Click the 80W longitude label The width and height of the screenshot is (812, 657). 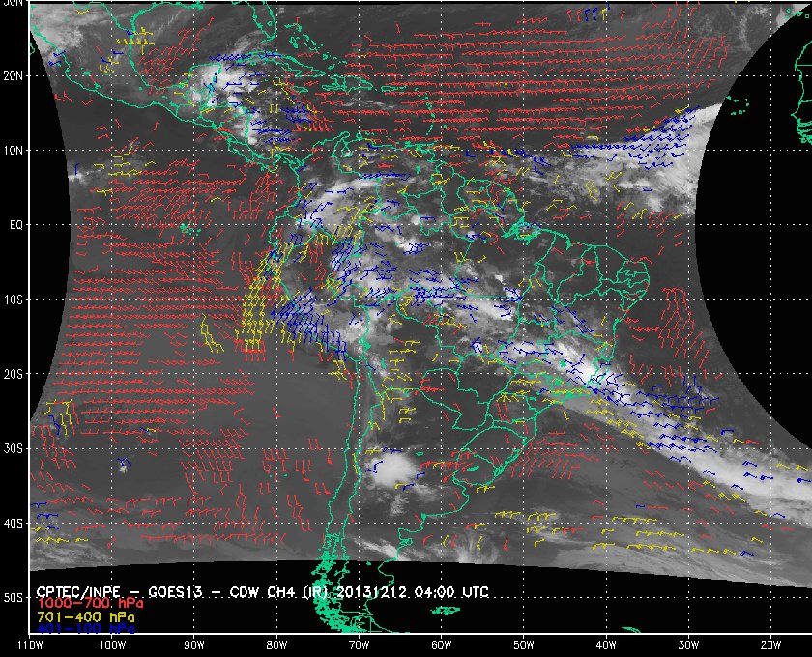pos(276,645)
